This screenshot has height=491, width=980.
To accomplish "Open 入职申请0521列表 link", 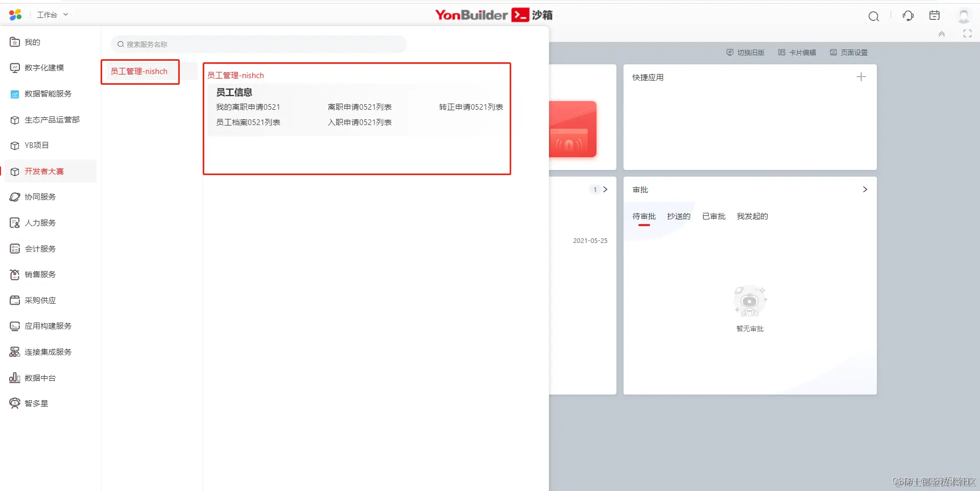I will click(360, 122).
